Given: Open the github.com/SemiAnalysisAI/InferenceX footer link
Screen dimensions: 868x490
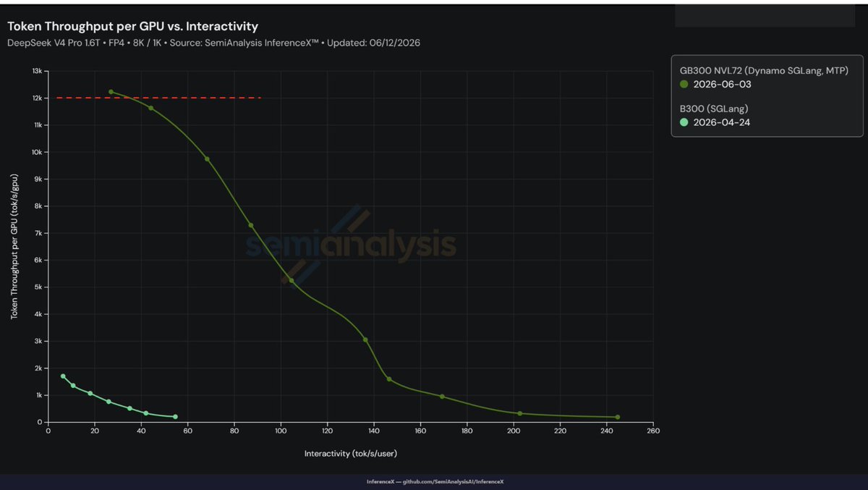Looking at the screenshot, I should pyautogui.click(x=453, y=481).
